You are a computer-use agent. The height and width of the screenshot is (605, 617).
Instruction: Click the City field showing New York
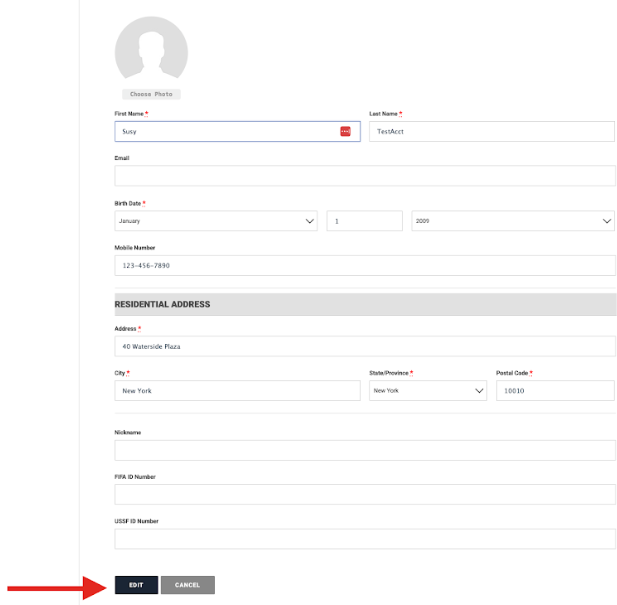[x=237, y=391]
